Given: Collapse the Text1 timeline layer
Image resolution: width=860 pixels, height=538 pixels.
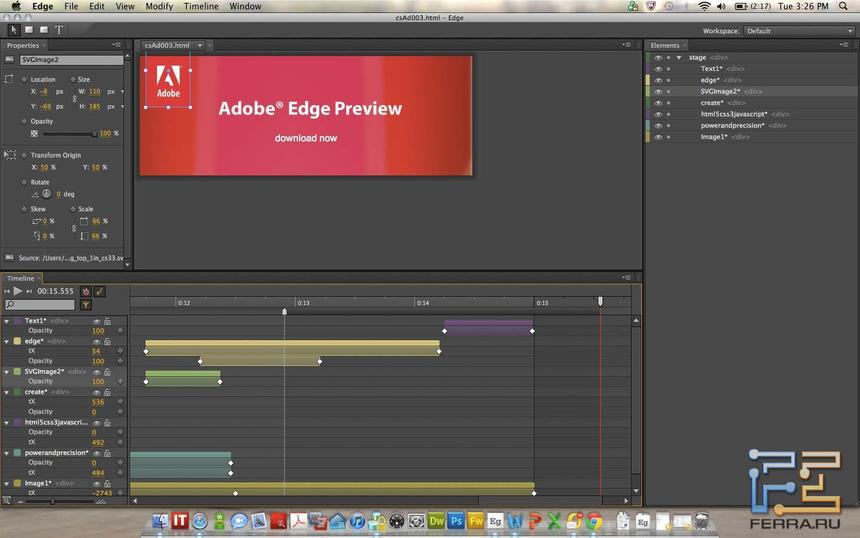Looking at the screenshot, I should [x=7, y=321].
